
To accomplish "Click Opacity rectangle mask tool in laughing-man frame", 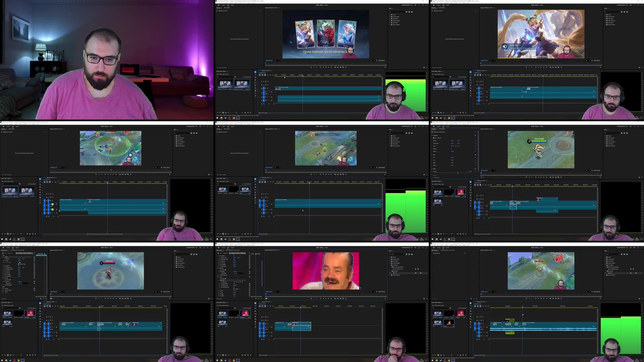I will (223, 270).
